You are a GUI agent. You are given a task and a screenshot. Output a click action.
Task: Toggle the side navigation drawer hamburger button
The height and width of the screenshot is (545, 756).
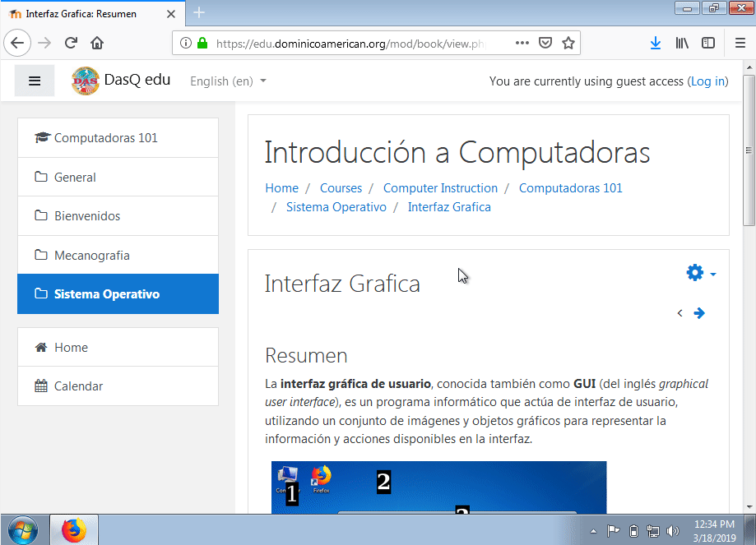click(35, 81)
